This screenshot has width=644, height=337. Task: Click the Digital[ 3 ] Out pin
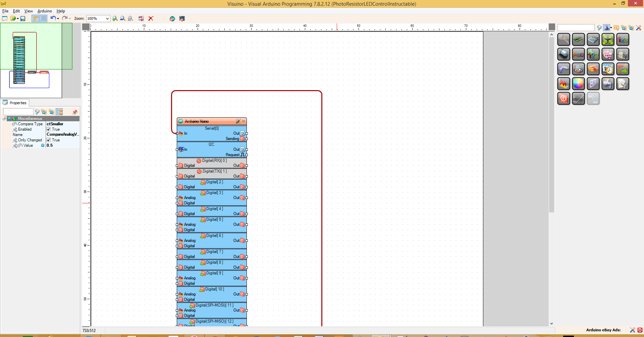247,198
